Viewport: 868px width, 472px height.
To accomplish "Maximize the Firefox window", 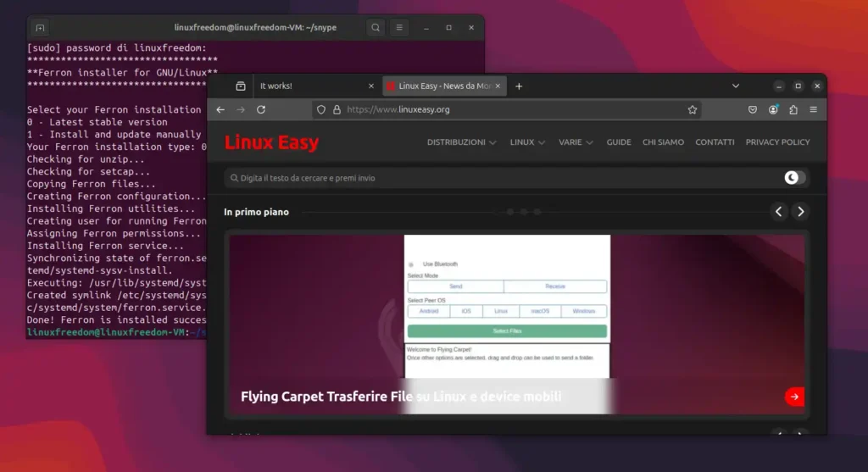I will point(798,86).
